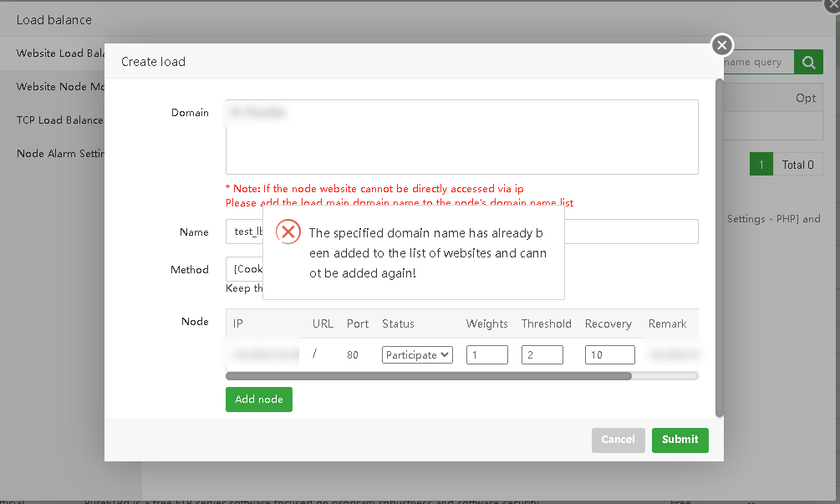The height and width of the screenshot is (504, 840).
Task: Click the Weights column header
Action: point(486,323)
